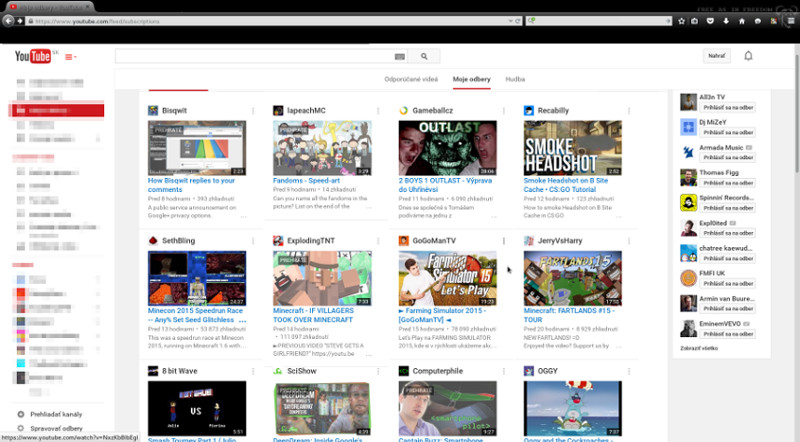Subscribe to Armada Music channel

pyautogui.click(x=728, y=158)
